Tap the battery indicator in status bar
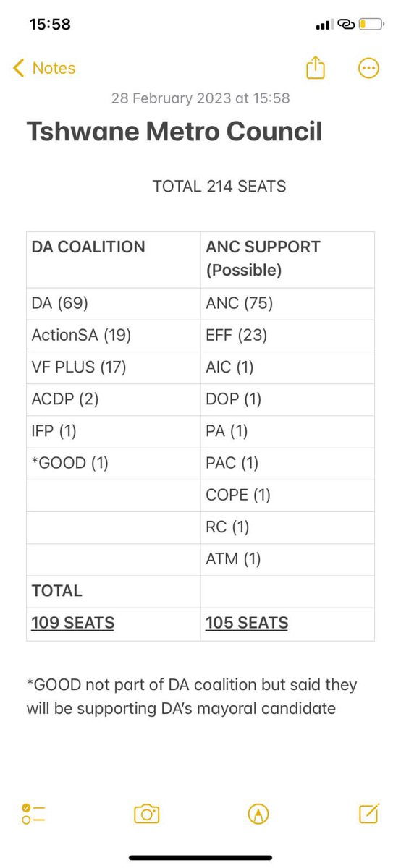Viewport: 401px width, 868px height. click(371, 25)
